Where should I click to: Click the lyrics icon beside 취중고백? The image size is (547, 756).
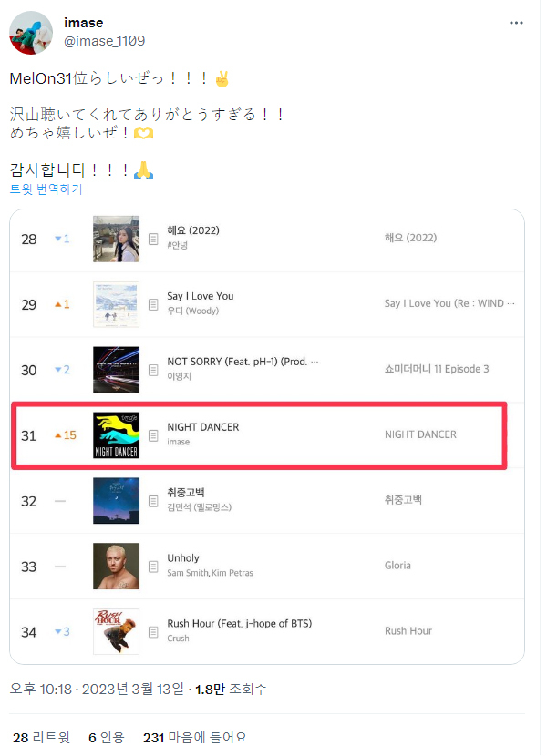coord(153,501)
